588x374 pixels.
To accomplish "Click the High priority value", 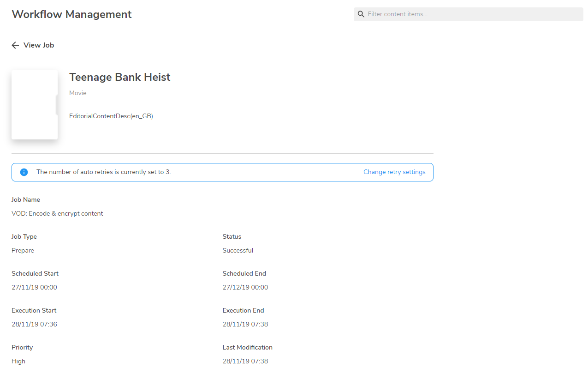I will pos(18,362).
